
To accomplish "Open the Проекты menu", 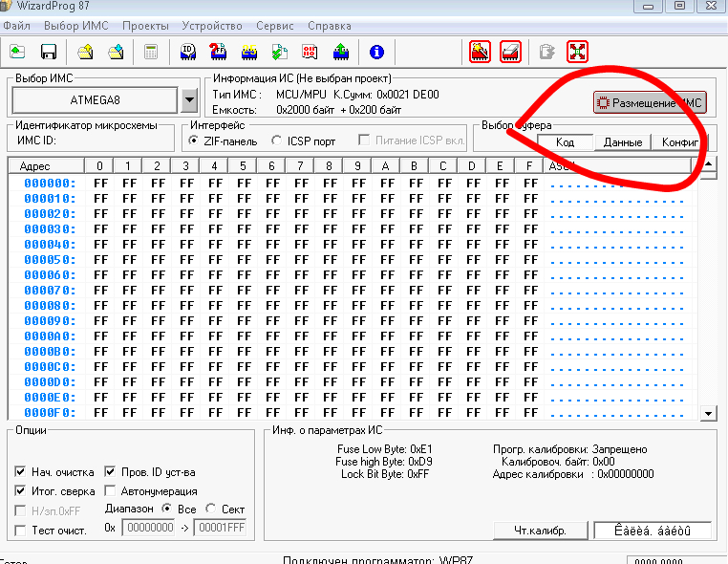I will point(144,26).
